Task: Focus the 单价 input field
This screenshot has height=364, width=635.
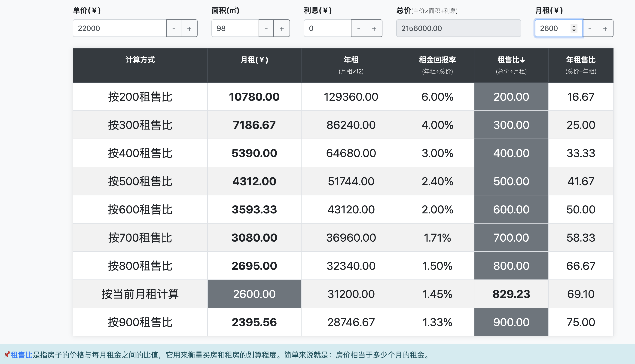Action: pyautogui.click(x=119, y=28)
